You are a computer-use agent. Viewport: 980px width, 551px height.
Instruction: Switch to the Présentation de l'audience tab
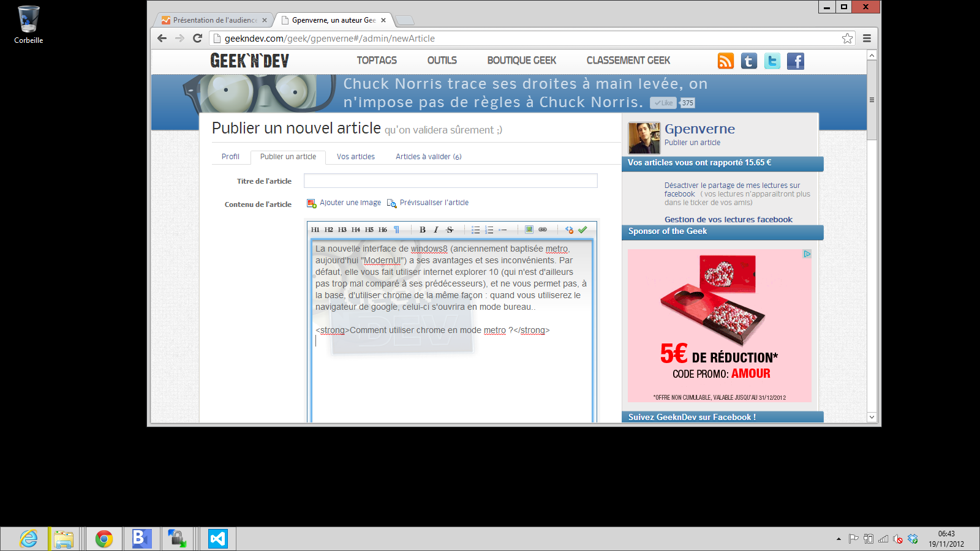click(214, 20)
